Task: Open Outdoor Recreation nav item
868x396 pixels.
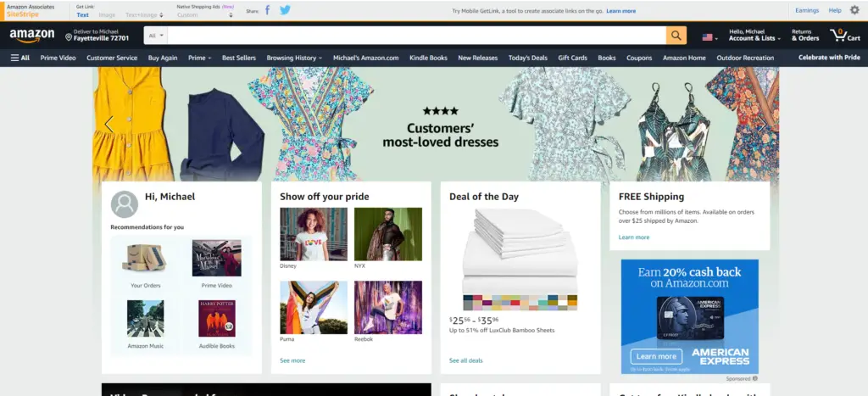Action: (745, 58)
